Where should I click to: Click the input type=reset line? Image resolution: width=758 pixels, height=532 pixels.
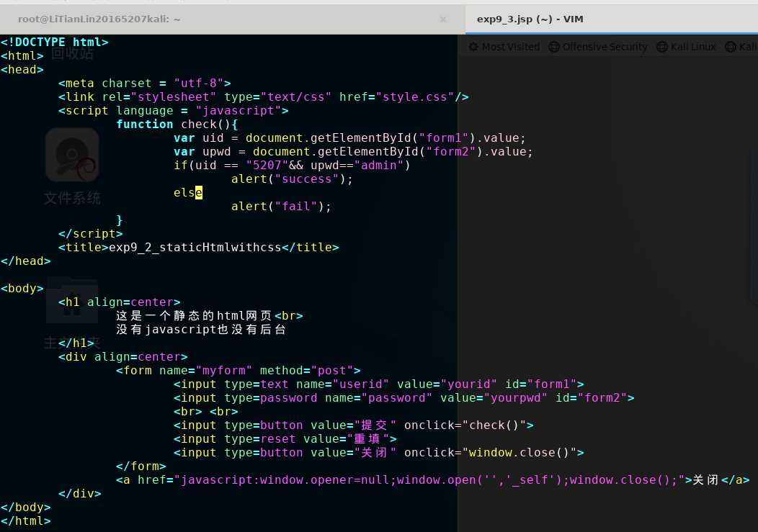tap(285, 438)
